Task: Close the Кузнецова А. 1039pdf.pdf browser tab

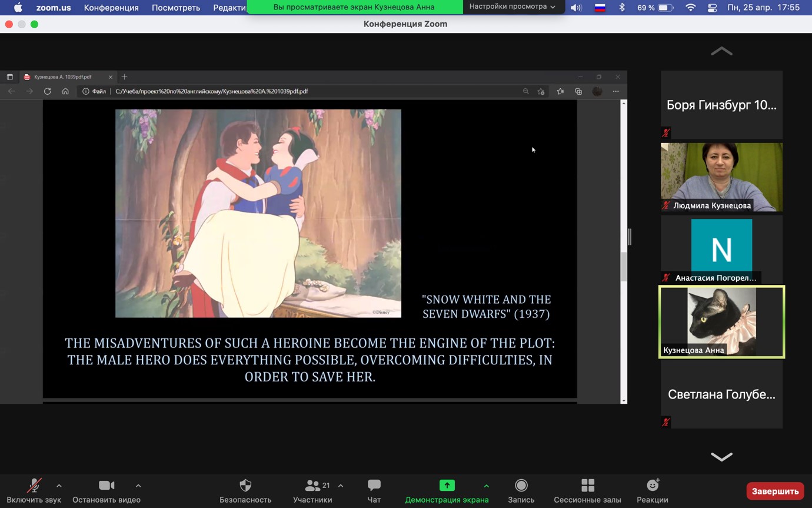Action: point(110,77)
